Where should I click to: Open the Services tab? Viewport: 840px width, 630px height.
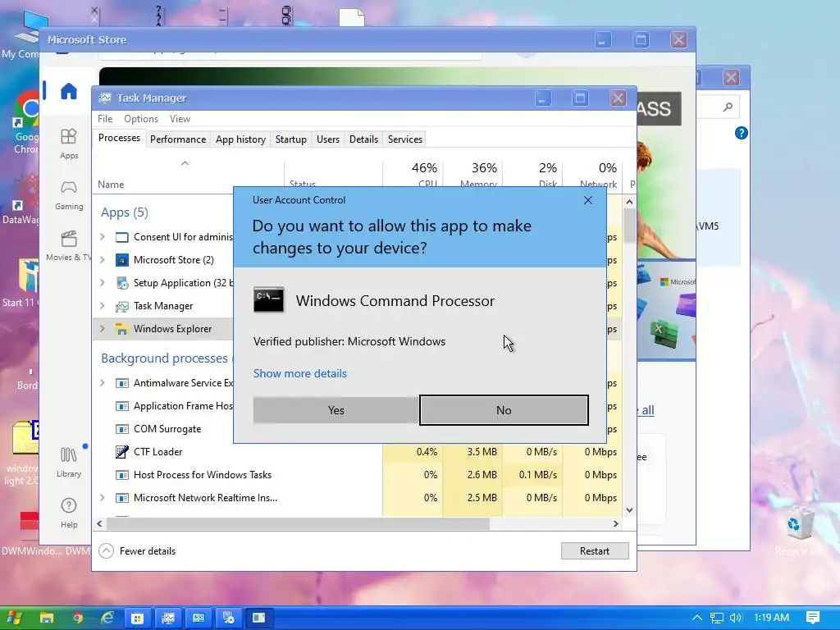click(405, 139)
